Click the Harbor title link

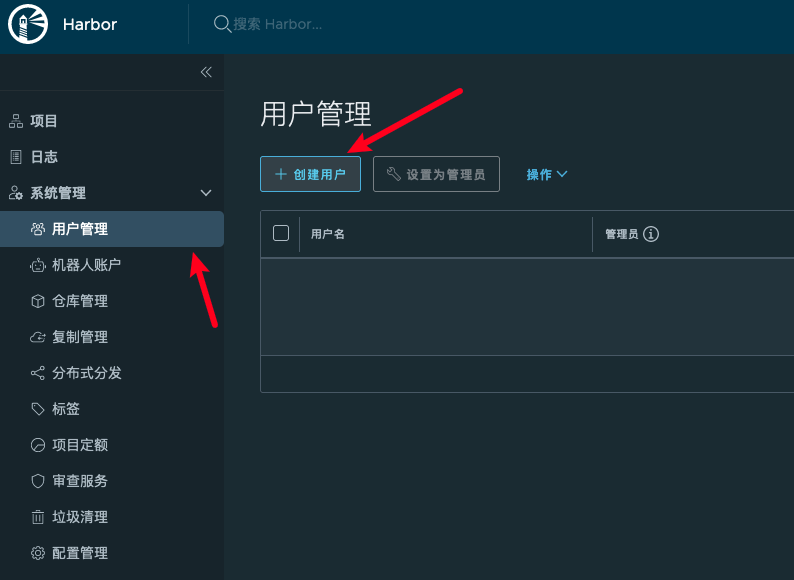pos(90,24)
